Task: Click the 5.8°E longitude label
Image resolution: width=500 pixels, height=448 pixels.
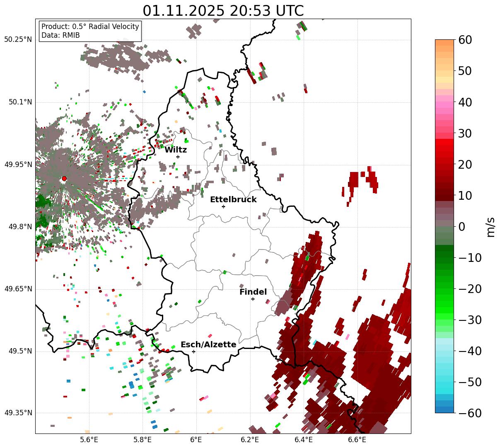Action: coord(143,440)
